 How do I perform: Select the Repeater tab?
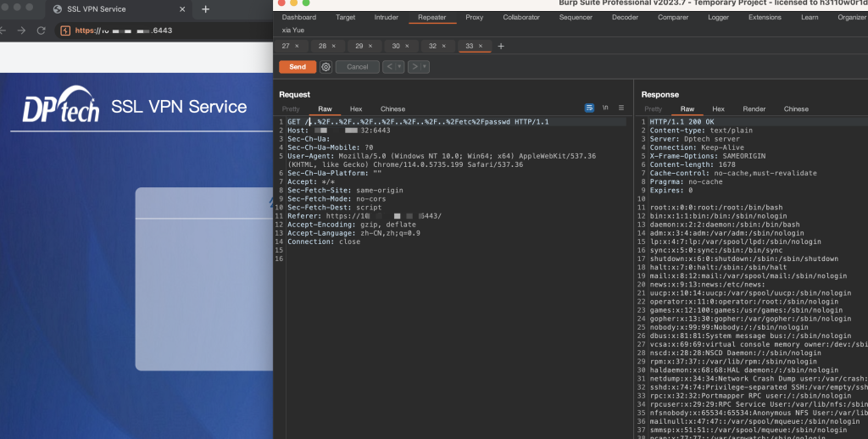coord(432,18)
